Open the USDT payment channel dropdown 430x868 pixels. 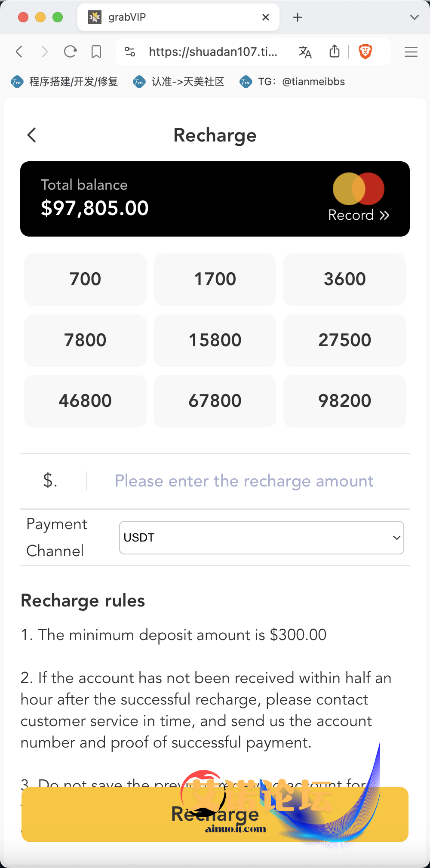[x=261, y=538]
